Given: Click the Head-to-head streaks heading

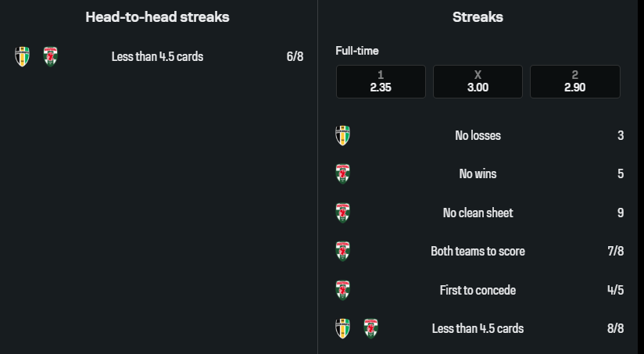Looking at the screenshot, I should pyautogui.click(x=157, y=16).
